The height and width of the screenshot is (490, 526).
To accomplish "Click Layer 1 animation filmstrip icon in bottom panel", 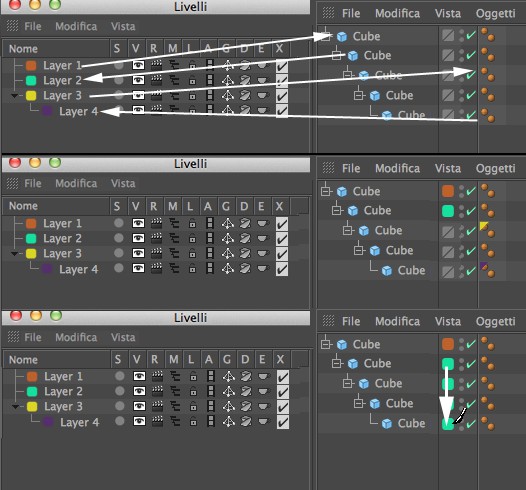I will pos(211,376).
